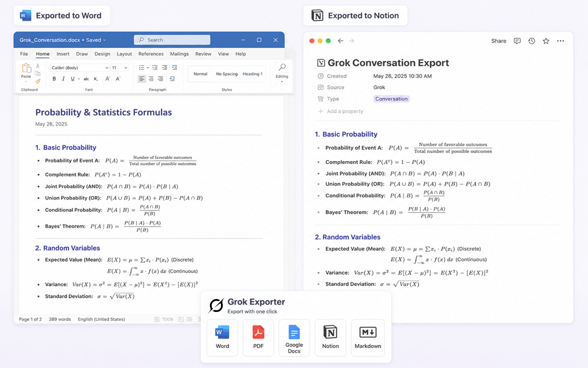The image size is (588, 368).
Task: Click the Cut scissors icon in Word
Action: (x=38, y=66)
